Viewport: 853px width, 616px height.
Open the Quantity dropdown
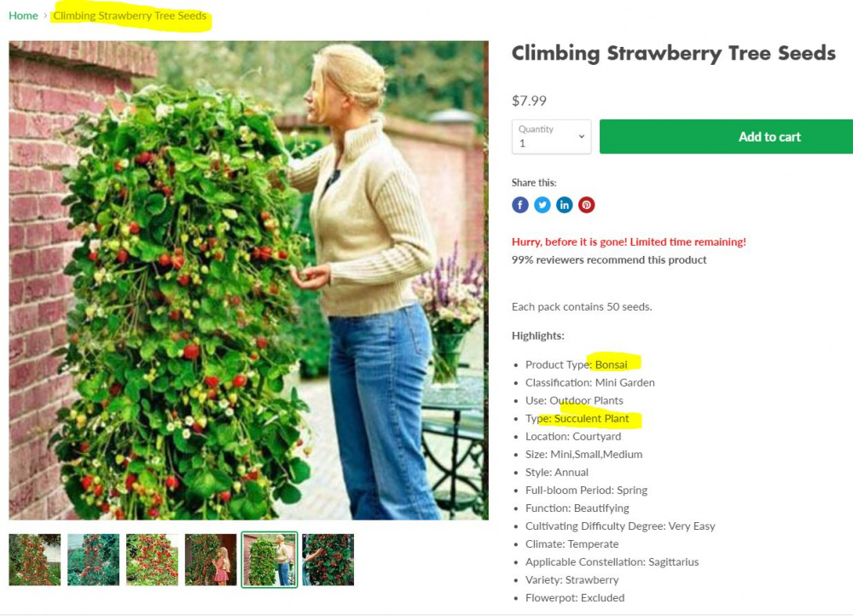(x=551, y=137)
